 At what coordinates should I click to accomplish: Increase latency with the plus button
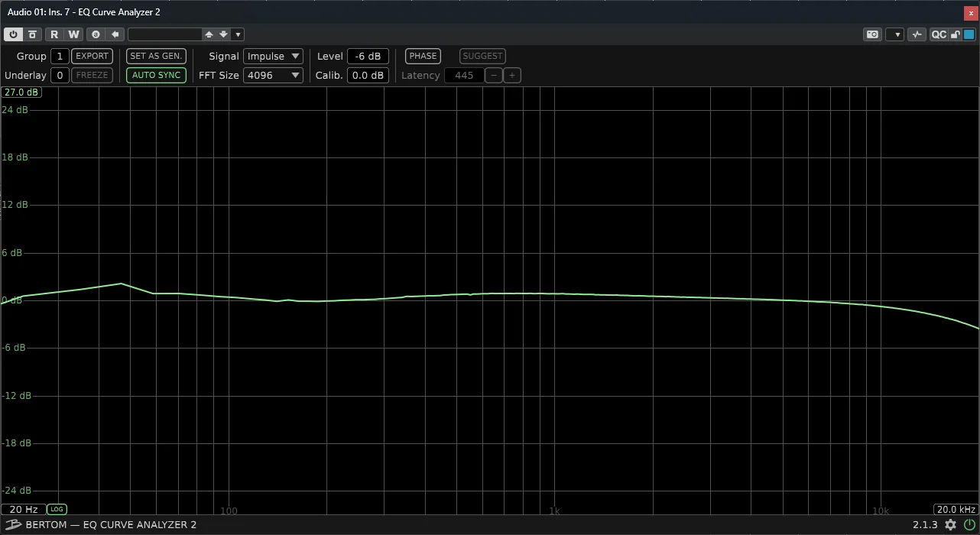tap(513, 75)
